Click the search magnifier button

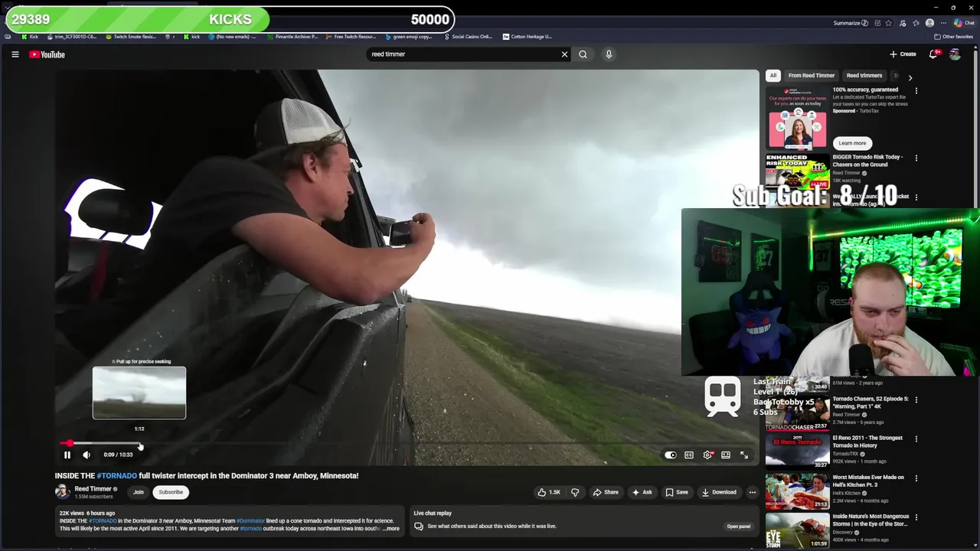583,54
